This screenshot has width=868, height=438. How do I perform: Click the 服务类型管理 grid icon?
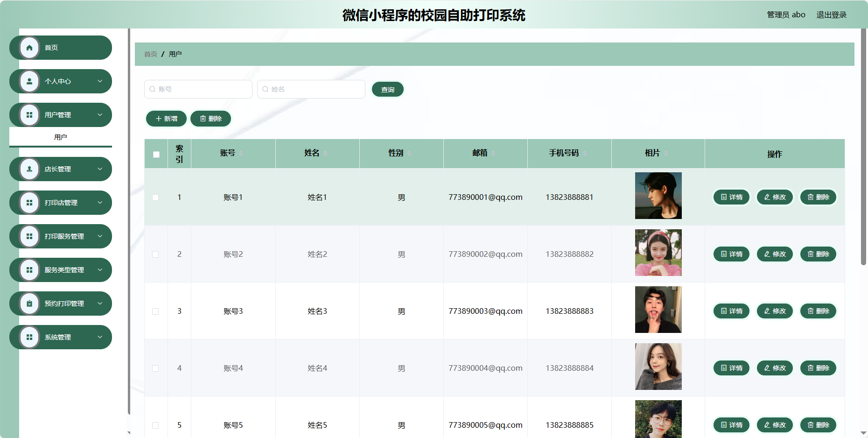click(29, 270)
